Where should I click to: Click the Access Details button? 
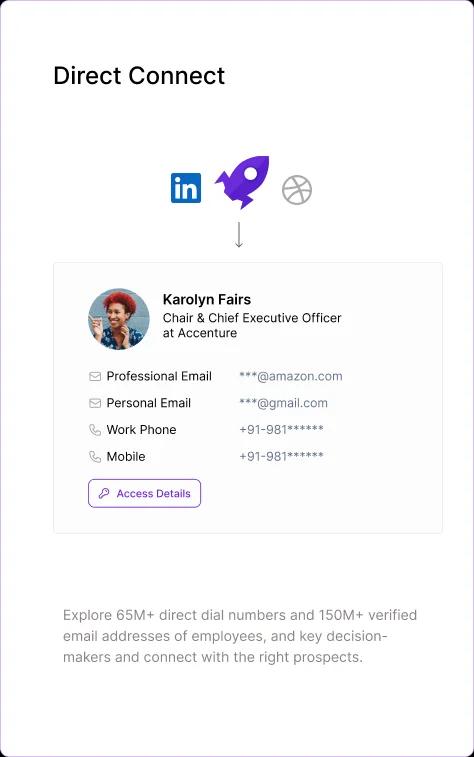[x=144, y=493]
